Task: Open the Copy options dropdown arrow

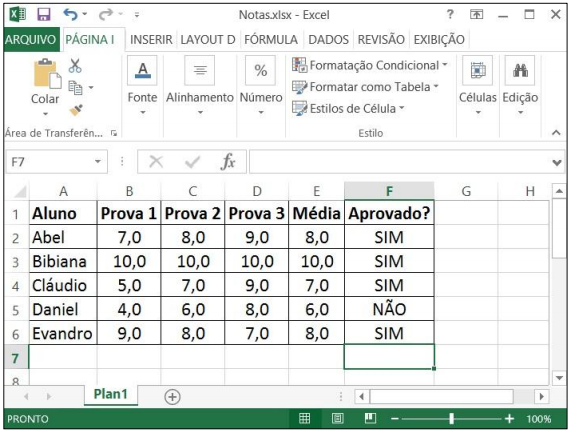Action: 91,87
